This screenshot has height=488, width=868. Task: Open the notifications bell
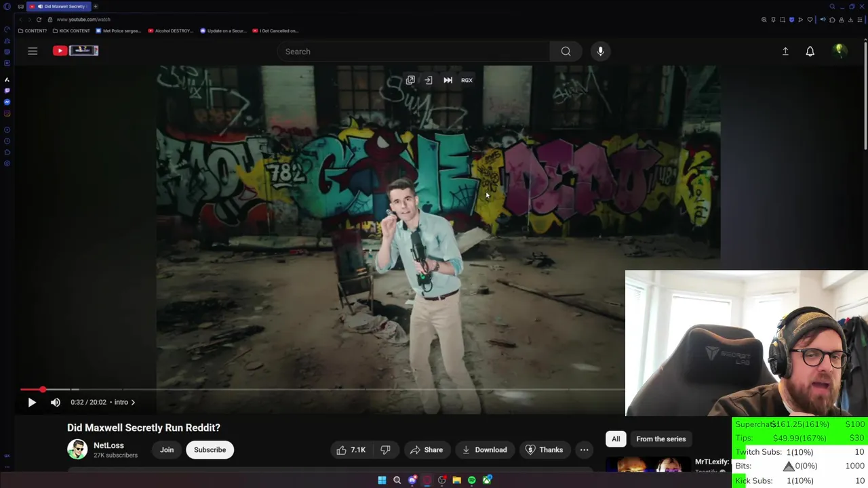point(810,52)
